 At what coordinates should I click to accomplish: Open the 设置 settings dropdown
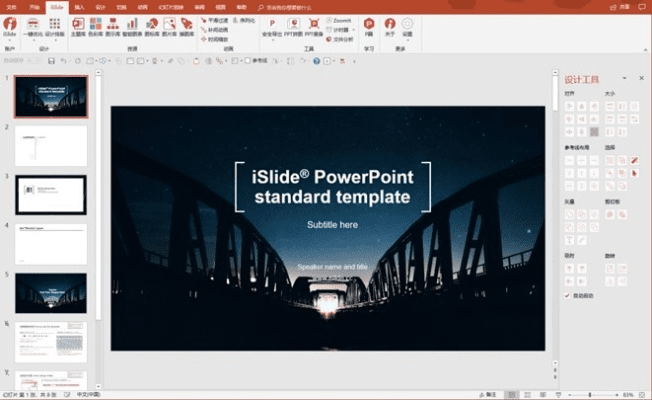[x=407, y=26]
